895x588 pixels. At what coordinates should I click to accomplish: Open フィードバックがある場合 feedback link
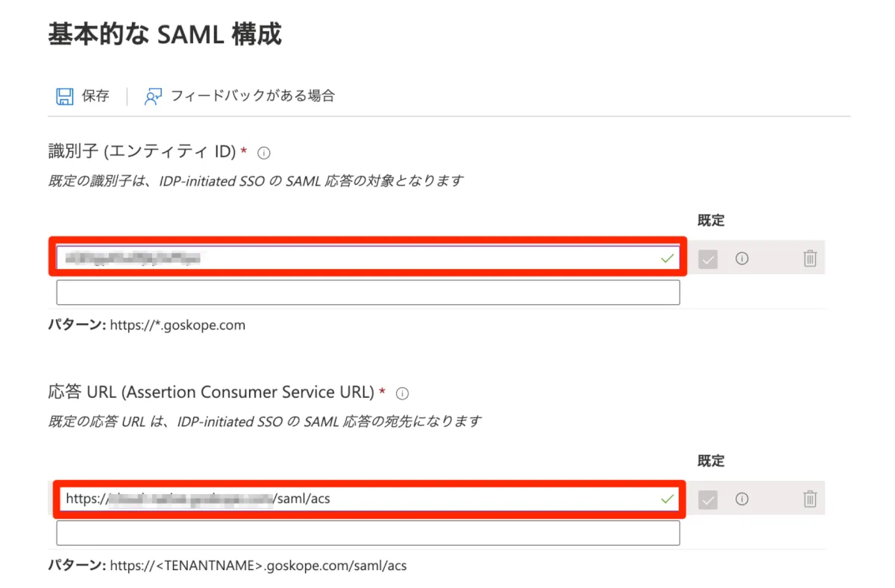[x=252, y=96]
